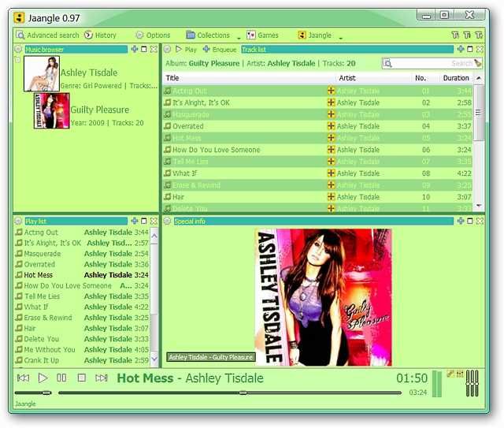Image resolution: width=504 pixels, height=428 pixels.
Task: Open the Track list pane gear menu
Action: (167, 49)
